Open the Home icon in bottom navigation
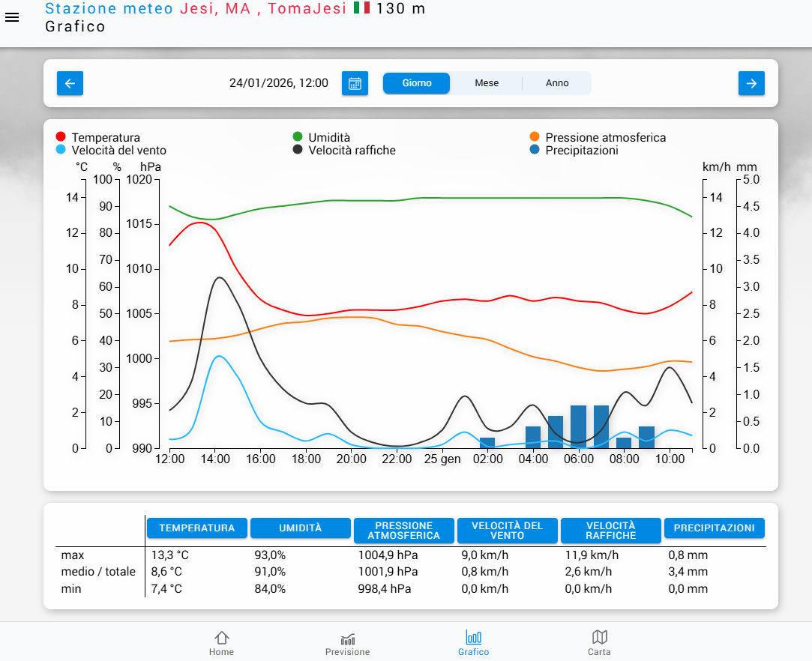 [221, 643]
